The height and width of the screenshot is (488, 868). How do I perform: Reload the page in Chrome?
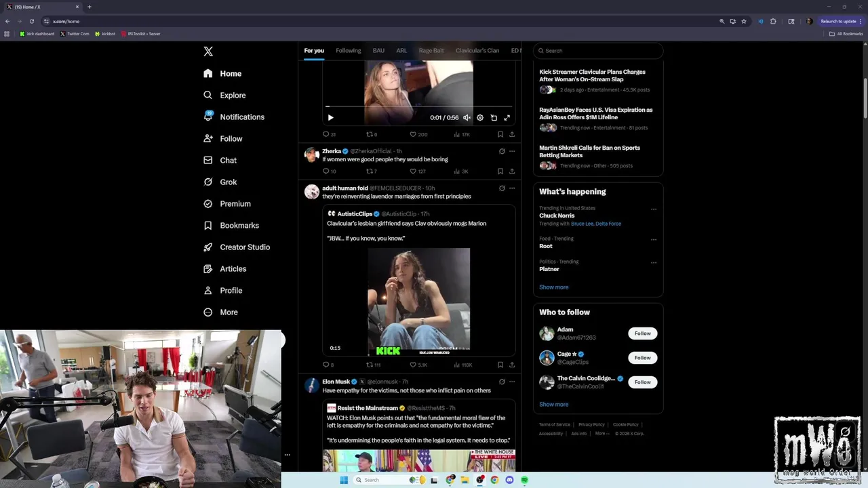point(31,21)
